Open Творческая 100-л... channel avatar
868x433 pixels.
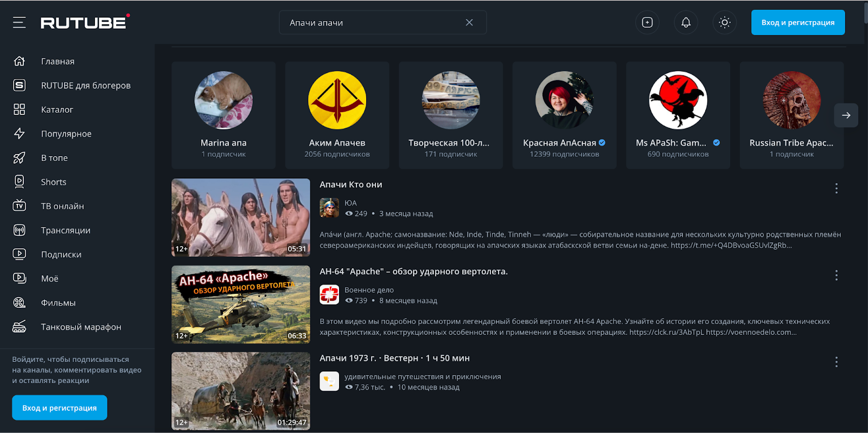(451, 100)
